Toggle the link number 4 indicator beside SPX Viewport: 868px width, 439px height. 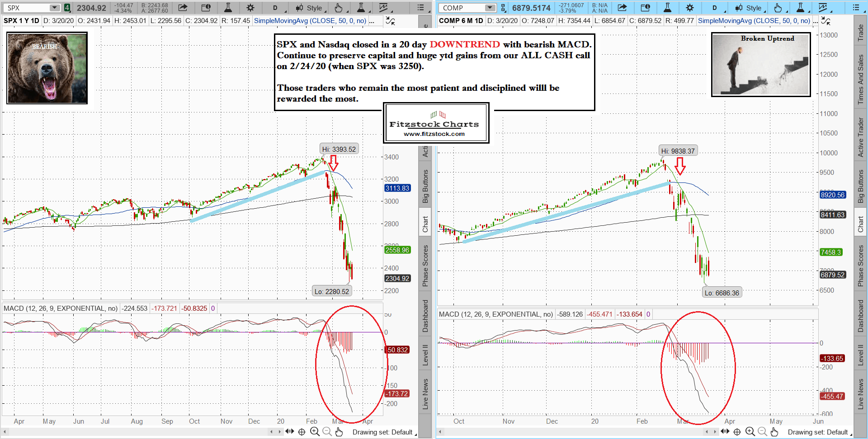coord(67,8)
